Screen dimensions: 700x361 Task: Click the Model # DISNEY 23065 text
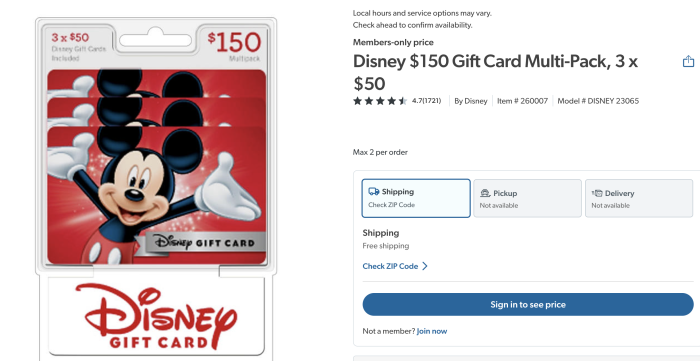pos(598,101)
